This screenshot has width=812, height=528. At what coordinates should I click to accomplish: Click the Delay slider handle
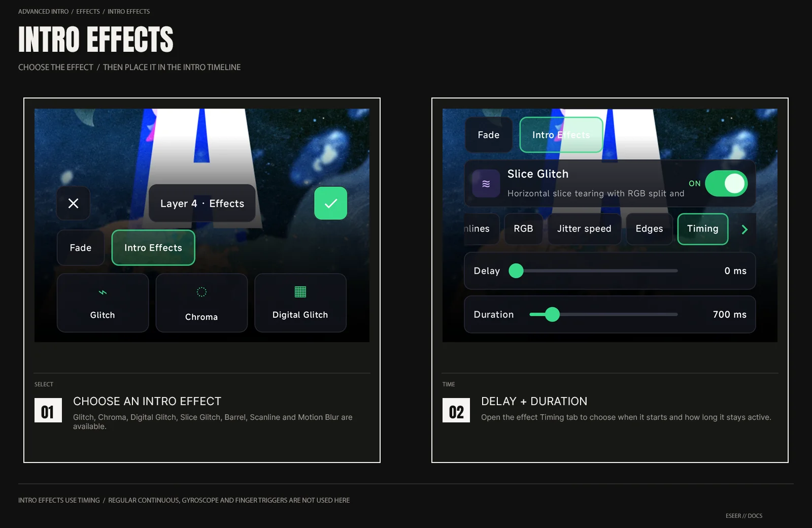516,271
